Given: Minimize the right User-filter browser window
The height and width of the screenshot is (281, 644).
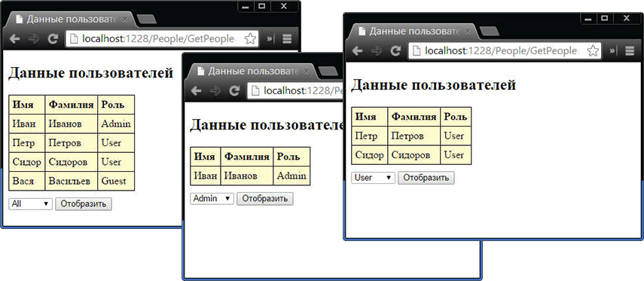Looking at the screenshot, I should pos(588,18).
